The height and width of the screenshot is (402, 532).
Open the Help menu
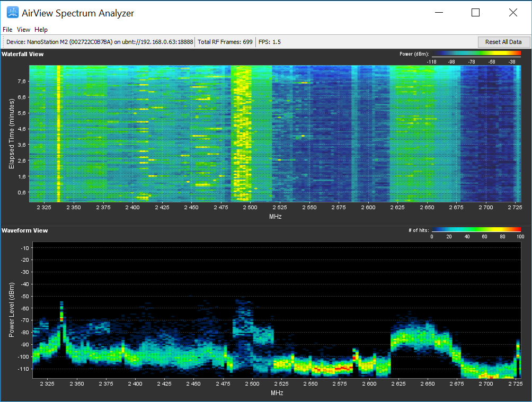41,30
